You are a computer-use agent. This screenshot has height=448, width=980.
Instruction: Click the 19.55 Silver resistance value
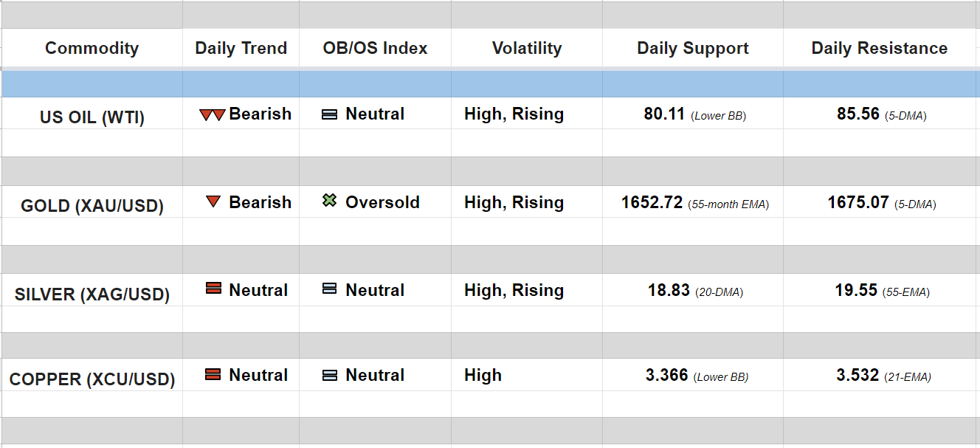[x=856, y=290]
